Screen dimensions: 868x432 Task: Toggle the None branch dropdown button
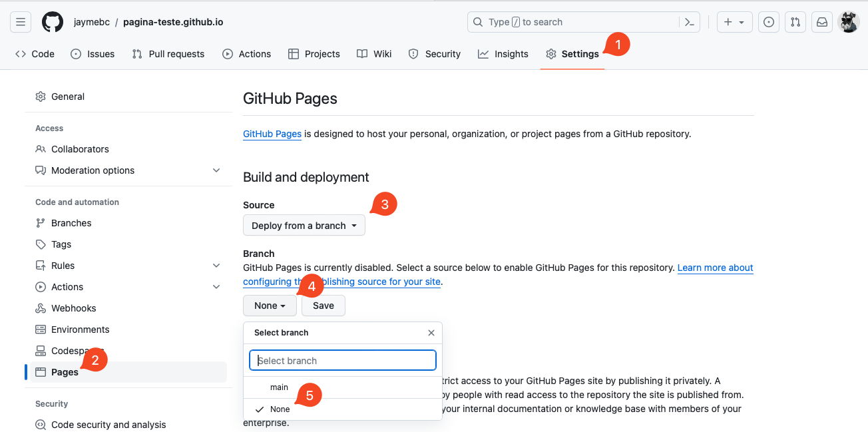(270, 306)
